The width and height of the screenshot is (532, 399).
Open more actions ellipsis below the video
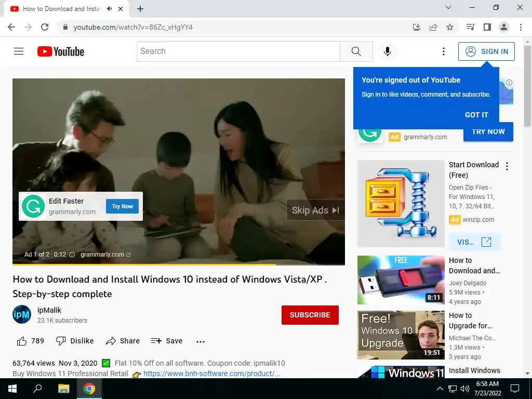(x=201, y=342)
